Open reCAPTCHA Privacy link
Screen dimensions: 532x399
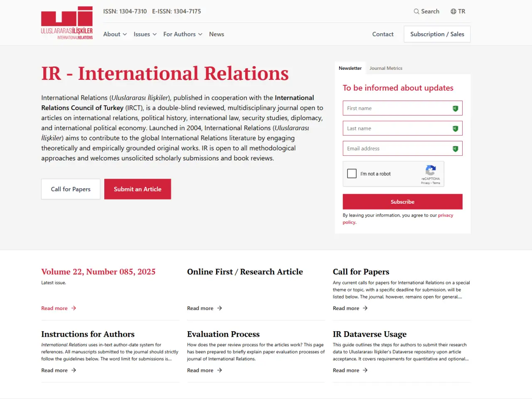tap(425, 183)
